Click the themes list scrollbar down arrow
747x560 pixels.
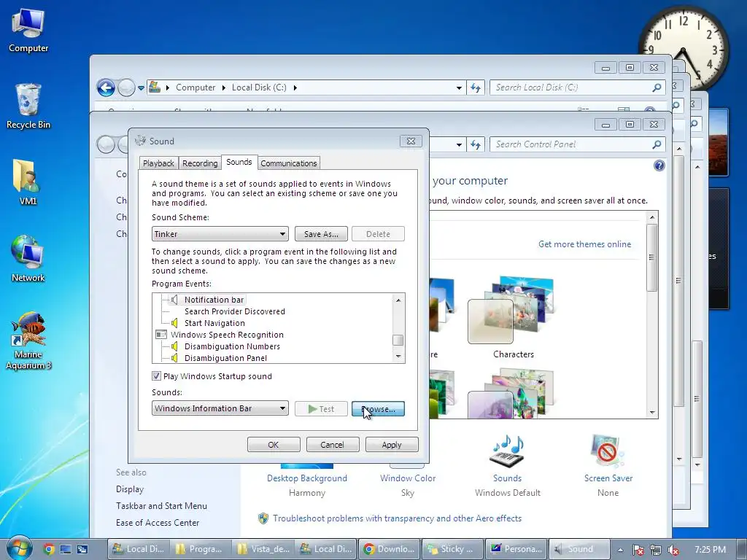[652, 413]
